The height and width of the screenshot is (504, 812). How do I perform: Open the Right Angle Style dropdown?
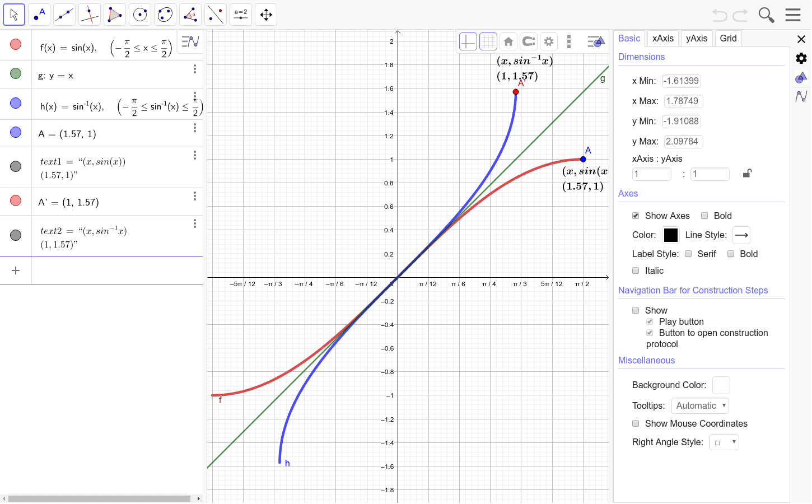[x=724, y=442]
